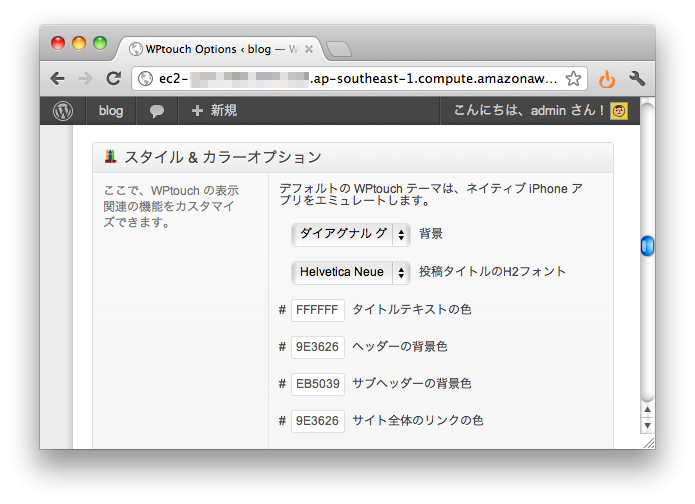
Task: Open a new browser tab
Action: 339,49
